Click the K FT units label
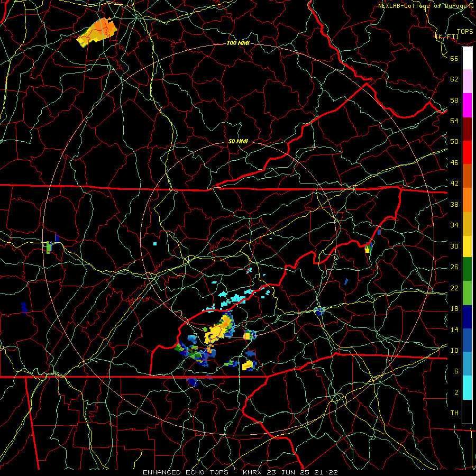This screenshot has width=476, height=476. [447, 36]
